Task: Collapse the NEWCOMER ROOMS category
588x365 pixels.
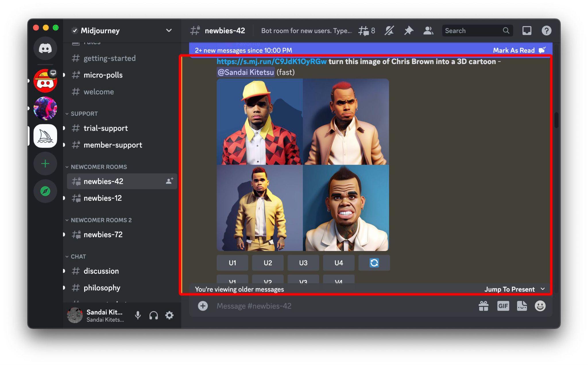Action: point(96,167)
